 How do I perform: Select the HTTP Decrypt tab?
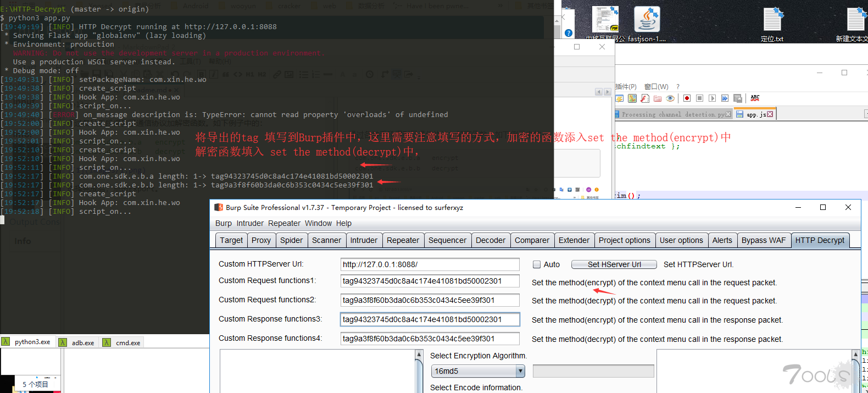(820, 240)
